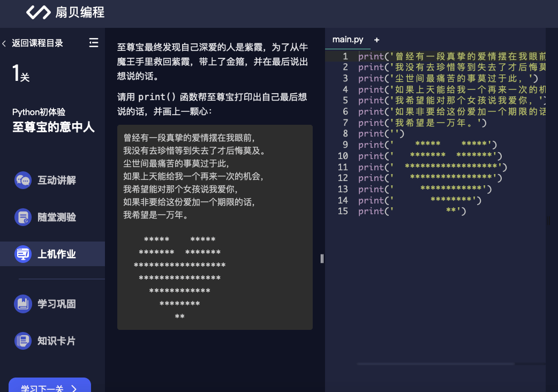Click the 扇贝编程 logo icon
This screenshot has height=392, width=558.
click(37, 12)
